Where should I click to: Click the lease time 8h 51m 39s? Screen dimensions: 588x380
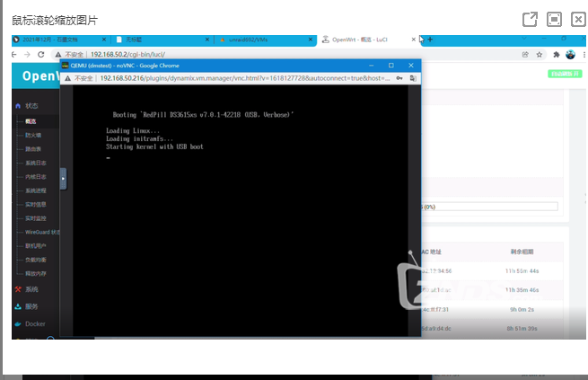click(x=522, y=329)
